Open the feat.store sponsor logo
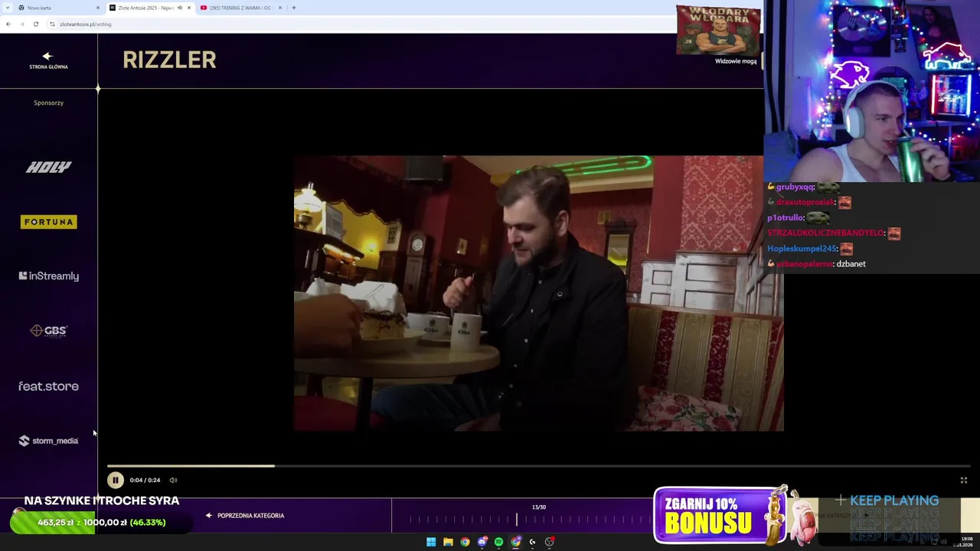The image size is (980, 551). (x=48, y=386)
